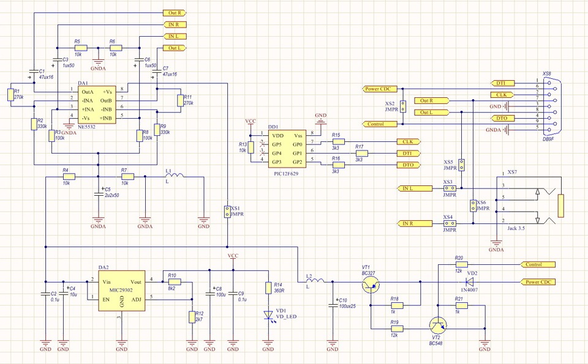
Task: Click capacitor C8 100u symbol
Action: 209,293
